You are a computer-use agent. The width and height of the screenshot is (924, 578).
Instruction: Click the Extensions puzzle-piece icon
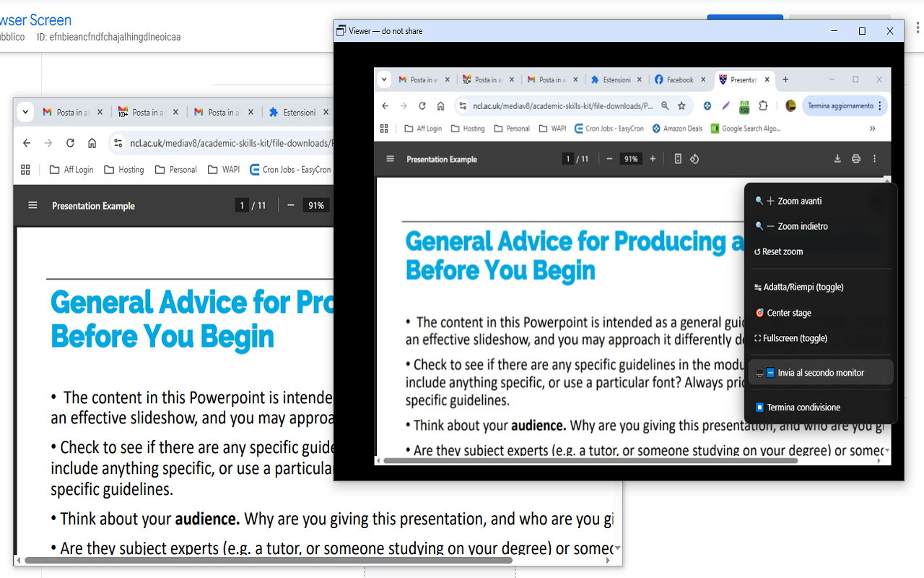tap(762, 105)
